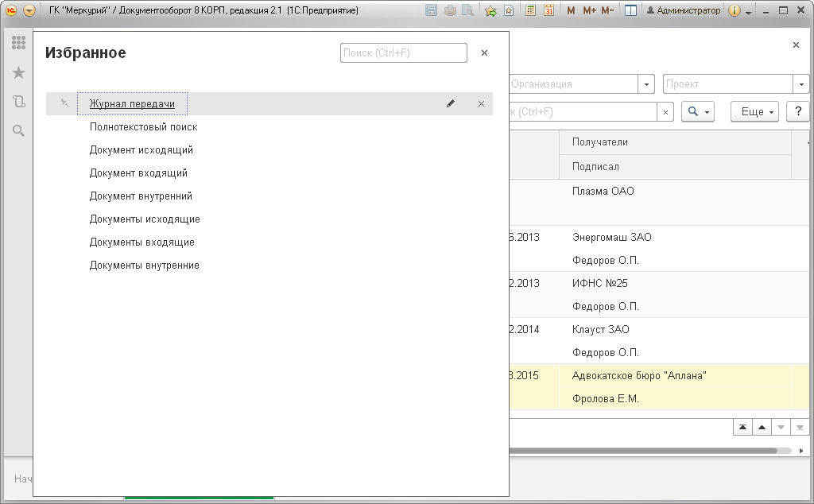The height and width of the screenshot is (504, 814).
Task: Expand the Проект dropdown
Action: (801, 84)
